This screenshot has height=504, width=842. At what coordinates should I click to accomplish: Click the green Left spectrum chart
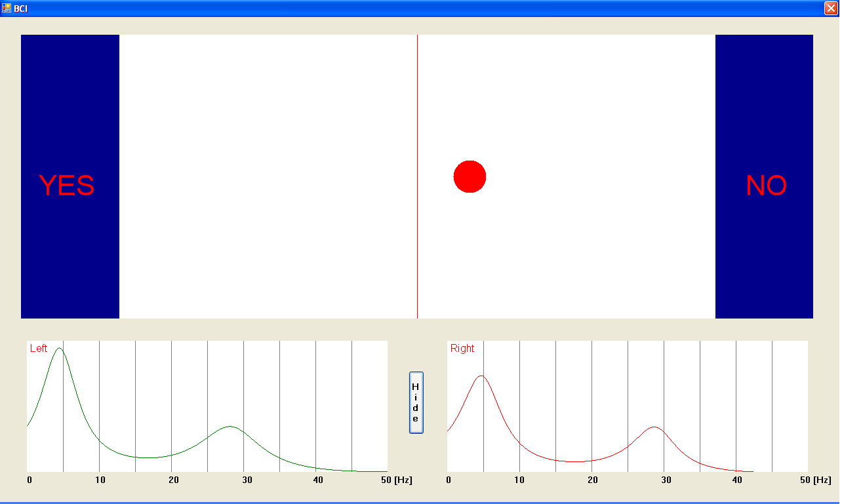(207, 406)
